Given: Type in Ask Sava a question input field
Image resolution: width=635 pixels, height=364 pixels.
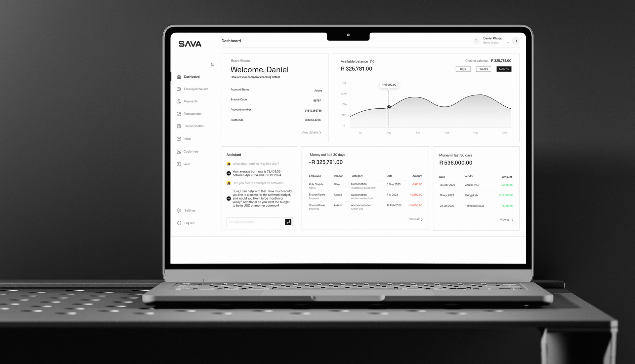Looking at the screenshot, I should (255, 222).
